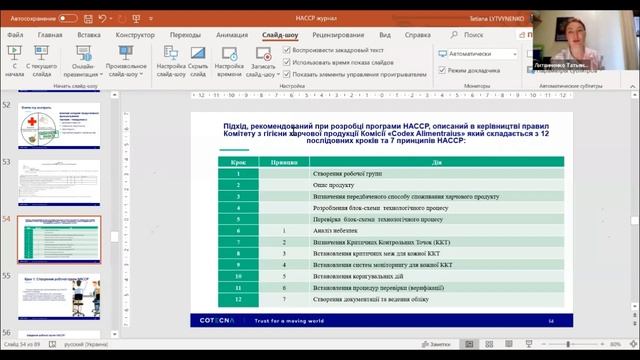640x360 pixels.
Task: Switch to the Конструктор tab
Action: (x=135, y=35)
